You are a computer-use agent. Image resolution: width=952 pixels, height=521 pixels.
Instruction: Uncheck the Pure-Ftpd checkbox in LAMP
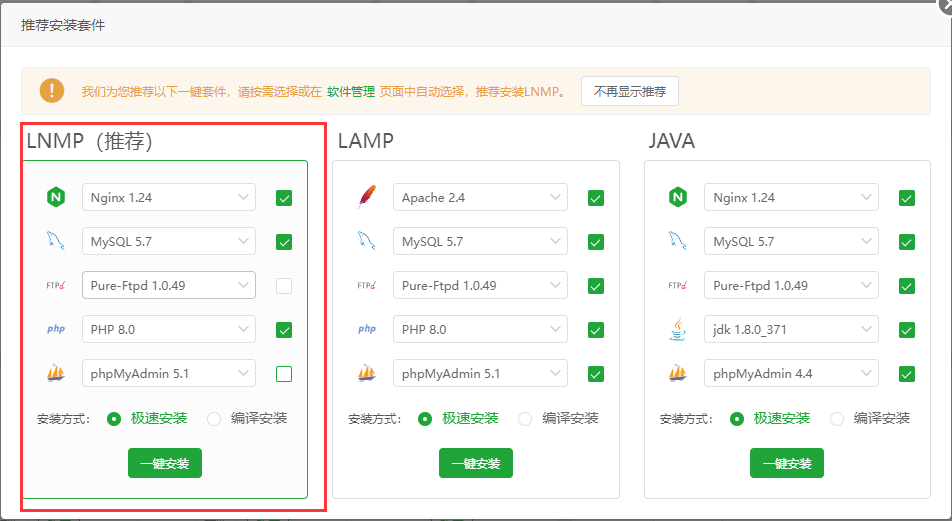(596, 285)
